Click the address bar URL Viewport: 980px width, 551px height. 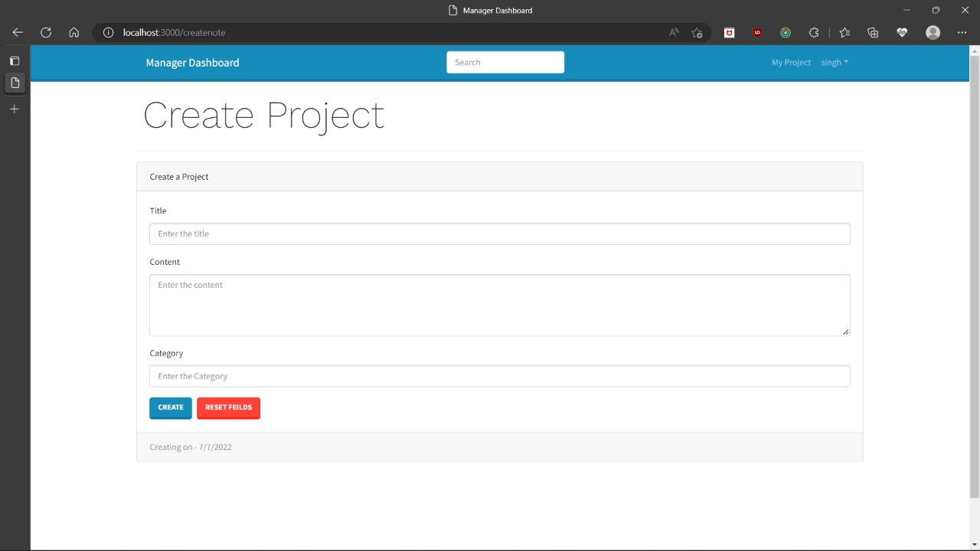(x=175, y=32)
